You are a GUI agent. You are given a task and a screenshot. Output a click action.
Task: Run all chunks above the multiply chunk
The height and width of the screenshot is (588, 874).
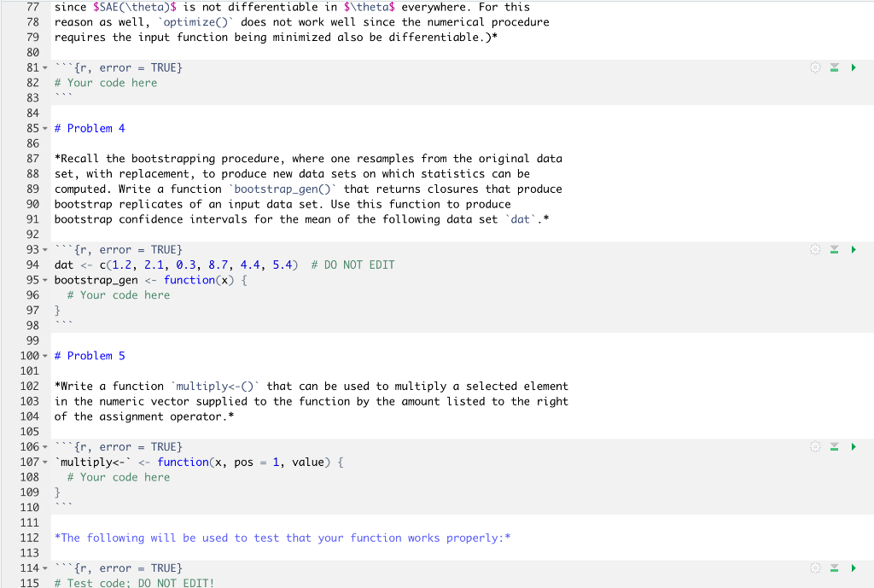click(x=834, y=446)
